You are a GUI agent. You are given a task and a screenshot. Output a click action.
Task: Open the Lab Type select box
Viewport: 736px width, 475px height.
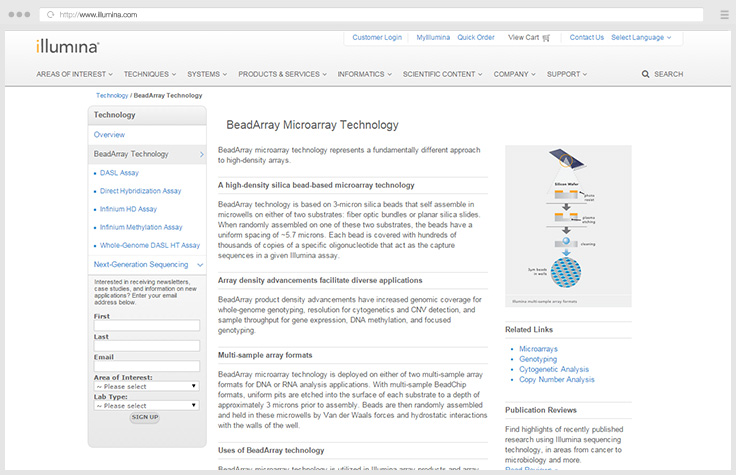[146, 405]
